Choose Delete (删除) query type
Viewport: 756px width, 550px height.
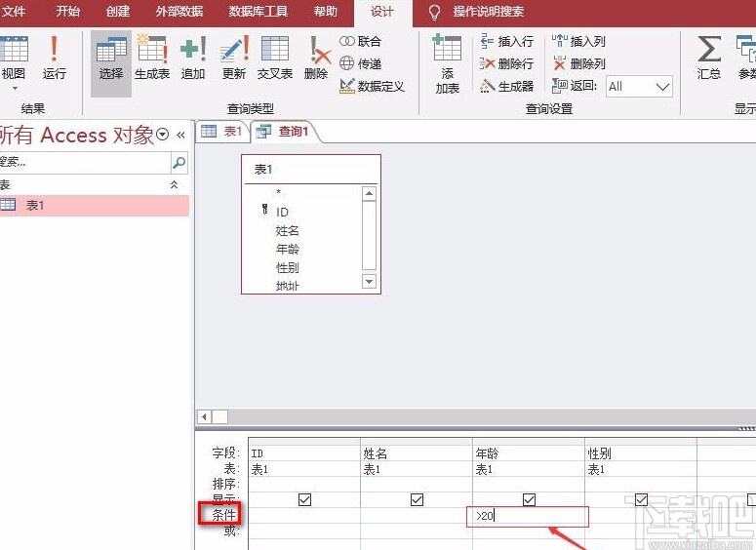[317, 58]
